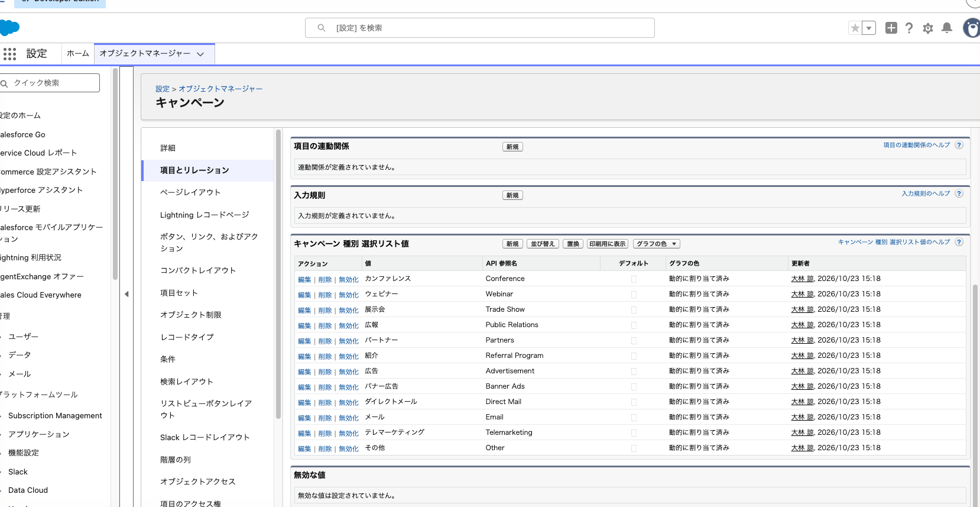Open 詳細 in the object navigation
The width and height of the screenshot is (980, 507).
pyautogui.click(x=168, y=148)
